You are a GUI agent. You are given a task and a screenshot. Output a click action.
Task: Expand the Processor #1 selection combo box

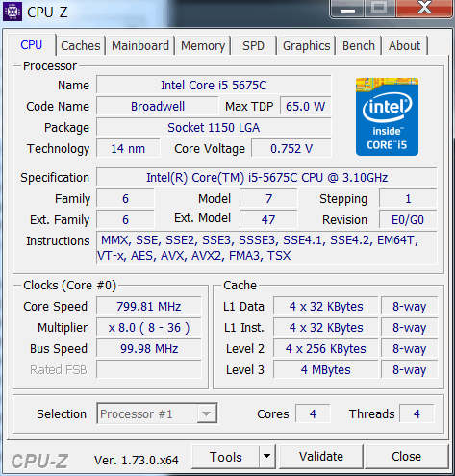coord(157,413)
